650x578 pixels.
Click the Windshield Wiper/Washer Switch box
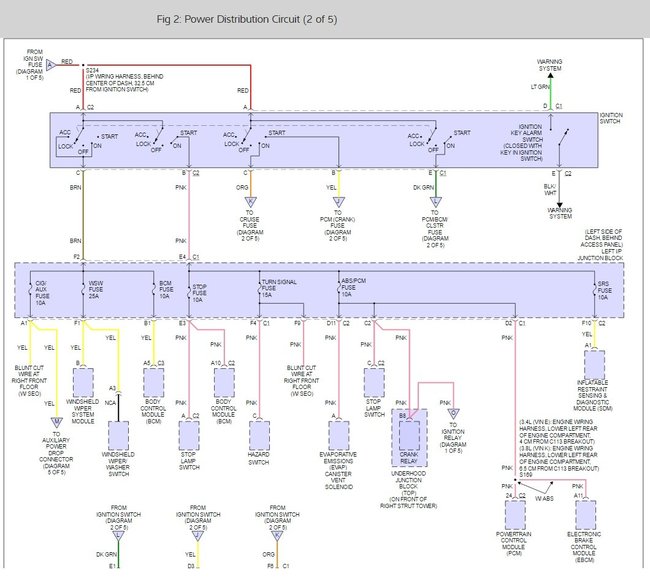point(118,435)
